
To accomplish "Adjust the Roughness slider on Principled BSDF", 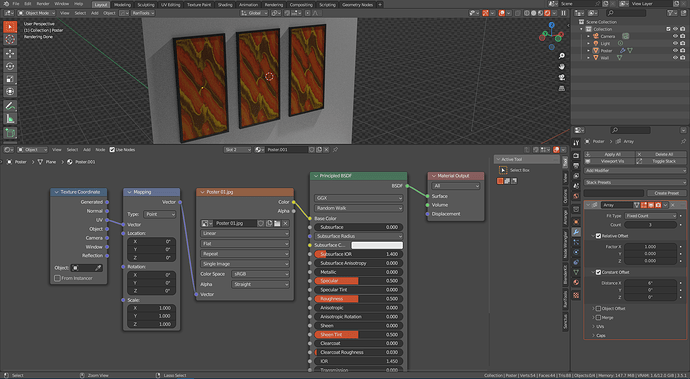I will [x=358, y=298].
